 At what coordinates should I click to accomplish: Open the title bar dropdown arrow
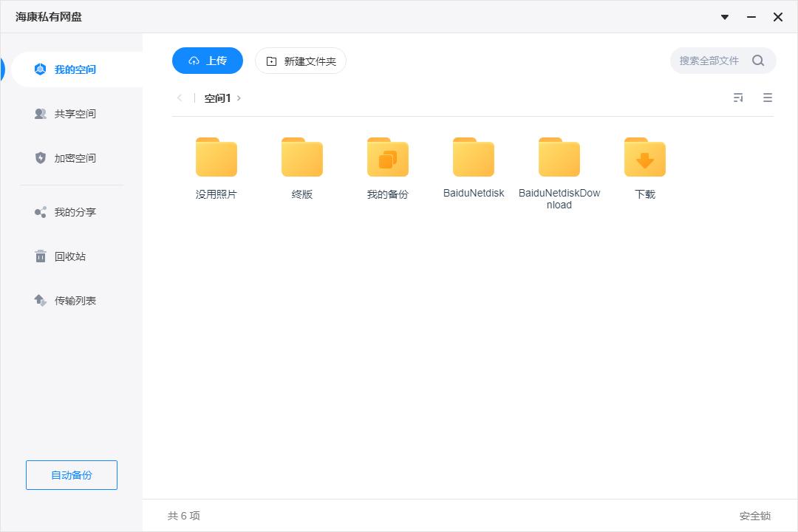pos(724,16)
